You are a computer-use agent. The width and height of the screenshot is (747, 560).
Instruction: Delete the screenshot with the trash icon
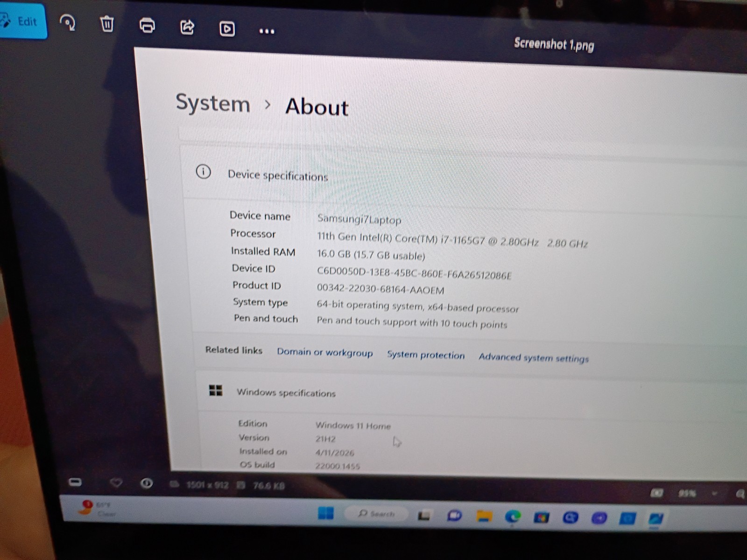107,23
